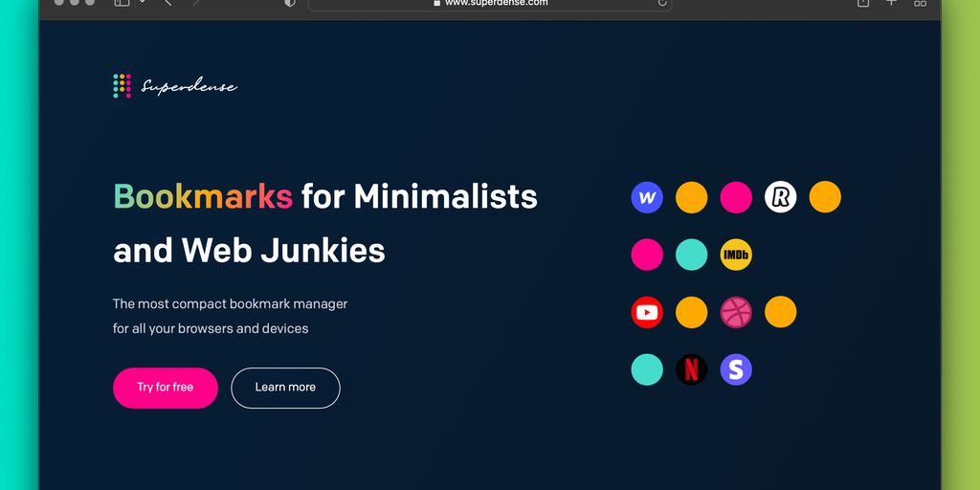Screen dimensions: 980x490
Task: Click the text "for Minimalists"
Action: (419, 197)
